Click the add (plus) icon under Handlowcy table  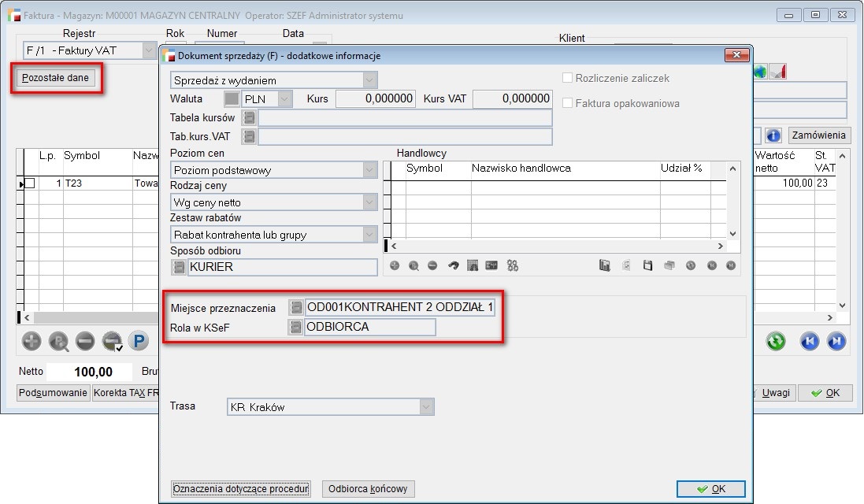click(x=395, y=266)
